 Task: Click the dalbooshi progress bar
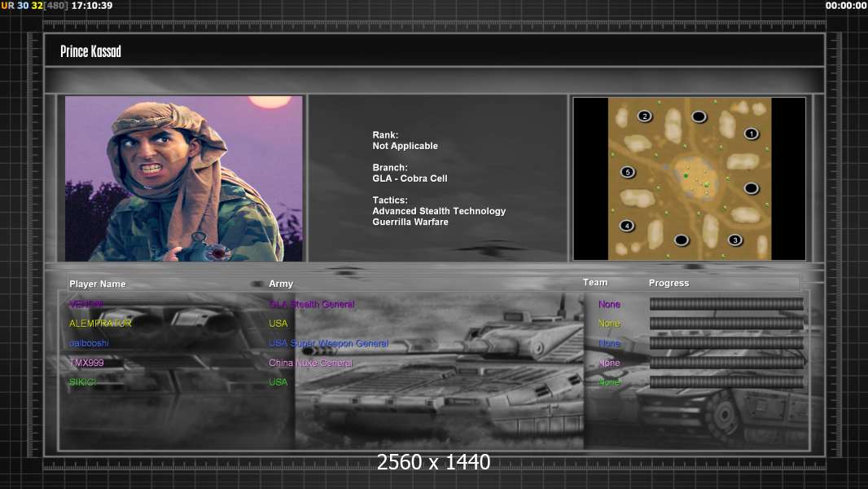(x=726, y=343)
